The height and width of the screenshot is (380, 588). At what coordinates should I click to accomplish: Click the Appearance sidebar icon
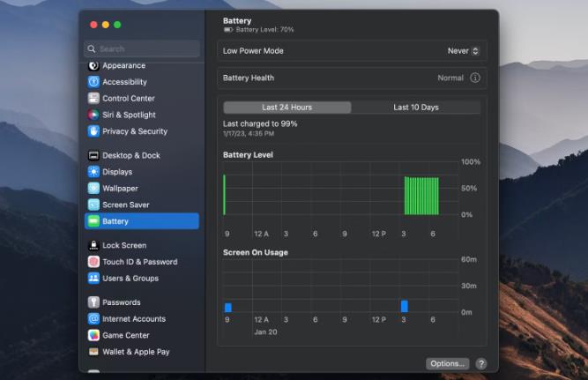point(93,65)
